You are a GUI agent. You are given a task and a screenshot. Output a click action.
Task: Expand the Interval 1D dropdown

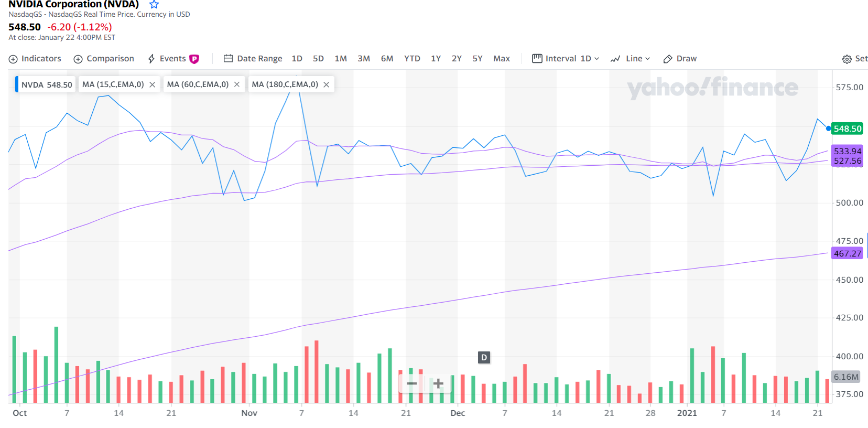click(x=566, y=59)
